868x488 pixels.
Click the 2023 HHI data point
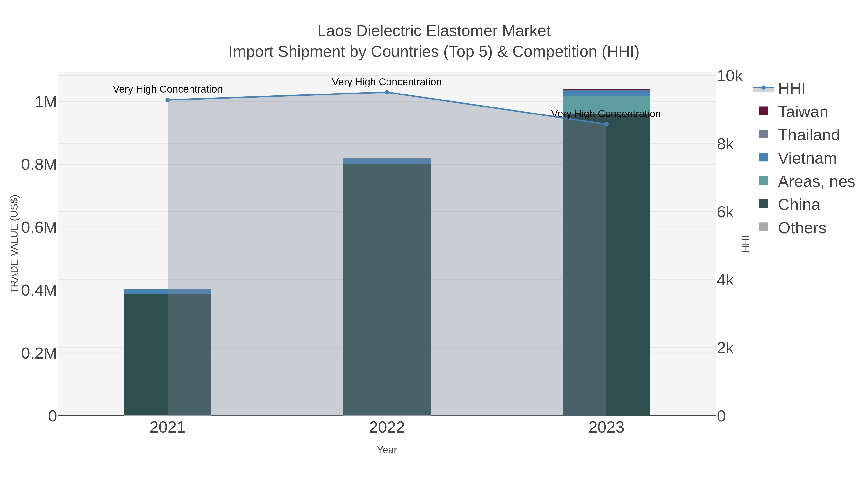tap(606, 124)
